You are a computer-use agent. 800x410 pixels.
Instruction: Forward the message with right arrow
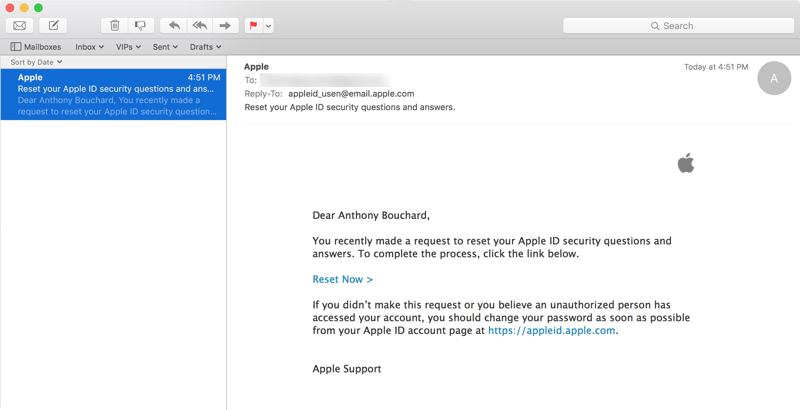(225, 25)
